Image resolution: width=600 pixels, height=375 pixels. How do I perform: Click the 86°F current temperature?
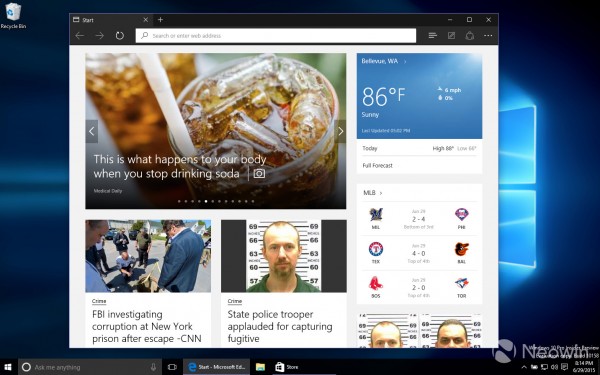tap(383, 96)
